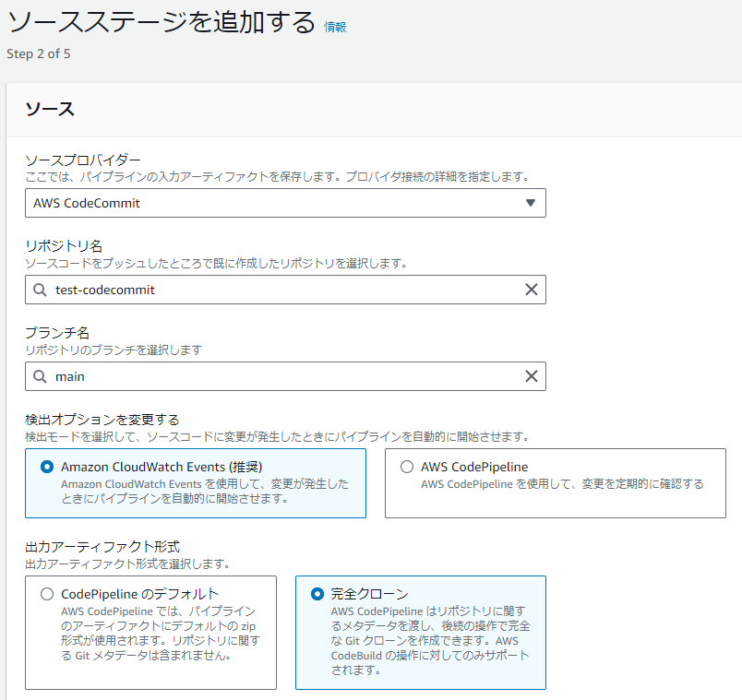The height and width of the screenshot is (700, 742).
Task: Click the ソース section header
Action: (x=50, y=109)
